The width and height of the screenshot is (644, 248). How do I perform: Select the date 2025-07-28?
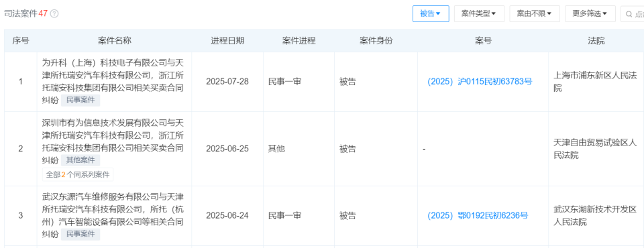pyautogui.click(x=227, y=81)
